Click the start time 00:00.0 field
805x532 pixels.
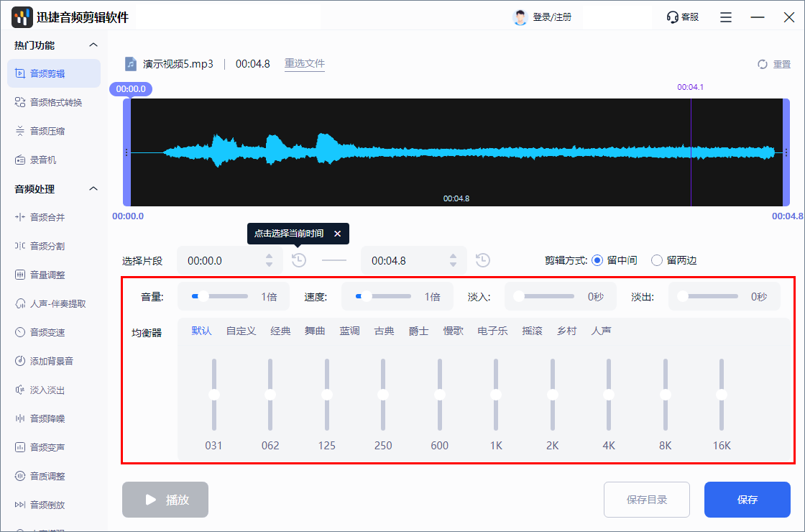click(x=230, y=260)
